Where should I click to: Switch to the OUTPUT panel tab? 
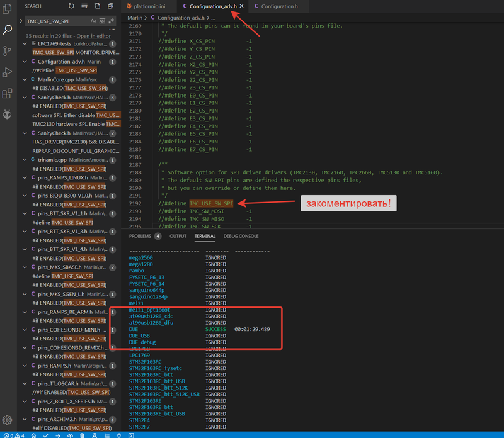coord(178,236)
